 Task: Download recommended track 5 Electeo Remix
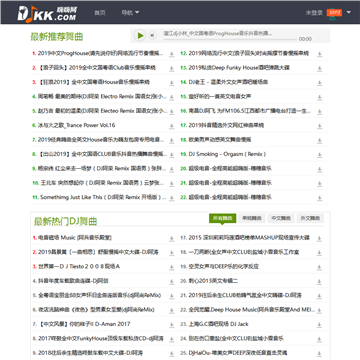[172, 112]
